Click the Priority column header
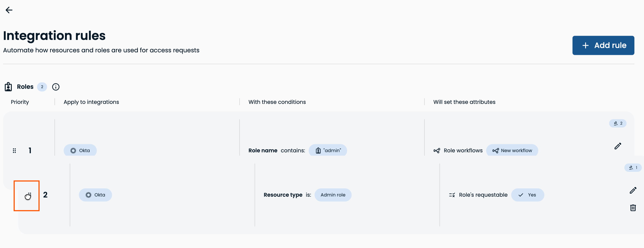 (20, 102)
